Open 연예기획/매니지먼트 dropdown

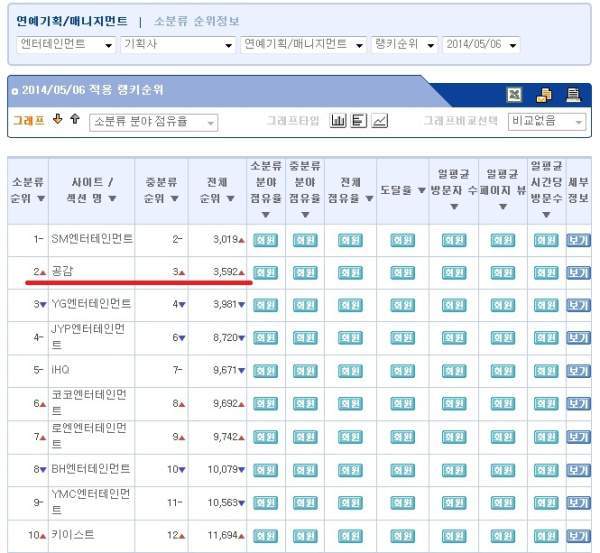tap(303, 45)
